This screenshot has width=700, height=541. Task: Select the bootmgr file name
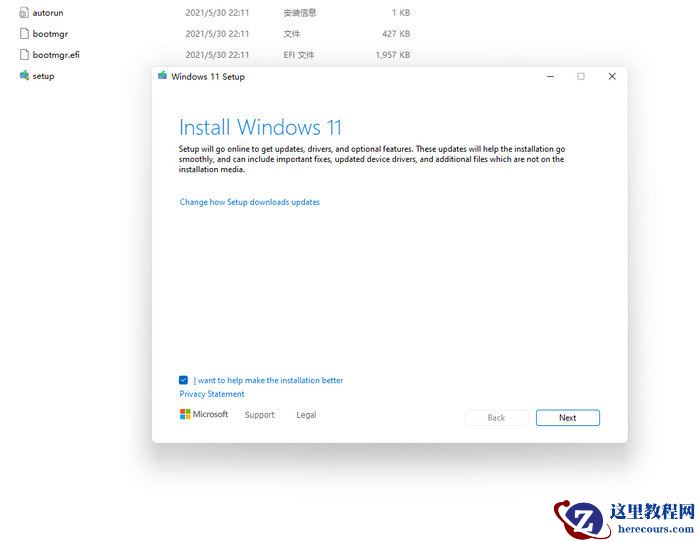(50, 34)
